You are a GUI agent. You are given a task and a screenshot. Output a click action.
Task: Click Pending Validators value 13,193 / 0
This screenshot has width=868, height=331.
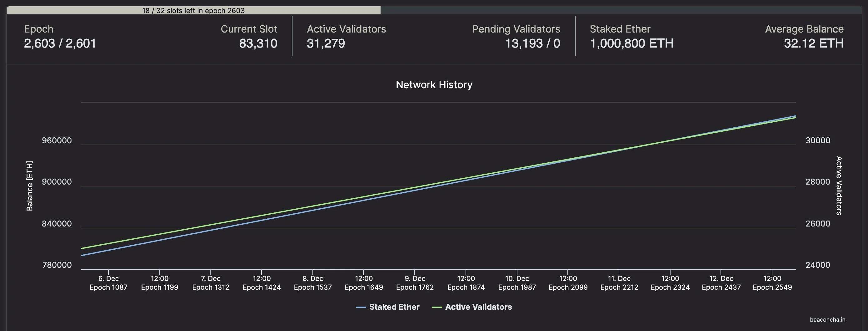point(532,43)
